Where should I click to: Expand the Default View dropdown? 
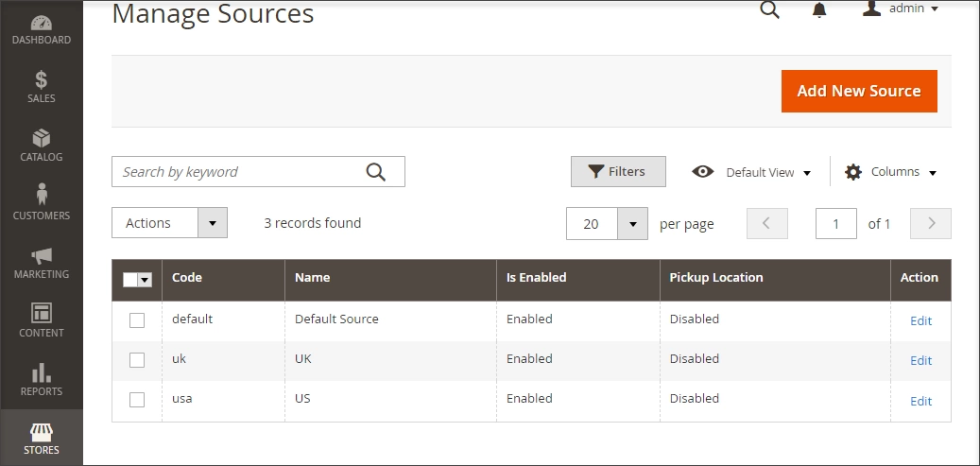tap(751, 172)
